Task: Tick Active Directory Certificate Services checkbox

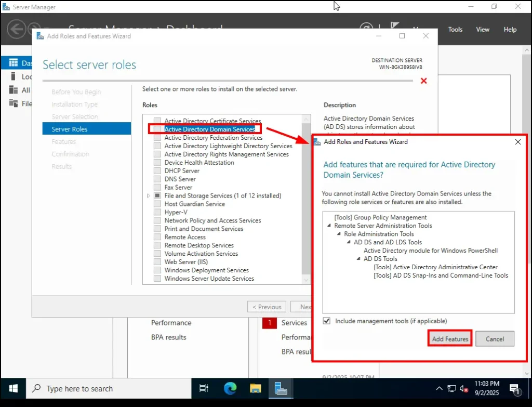Action: [157, 121]
